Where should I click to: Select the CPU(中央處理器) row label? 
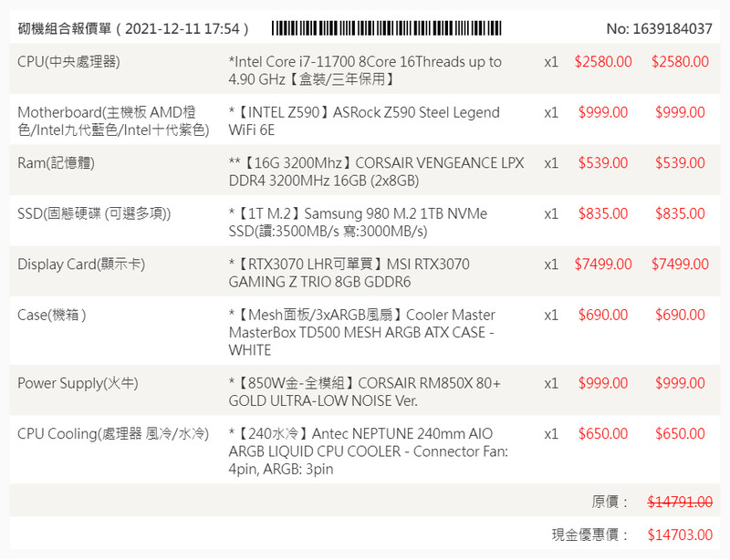coord(68,62)
